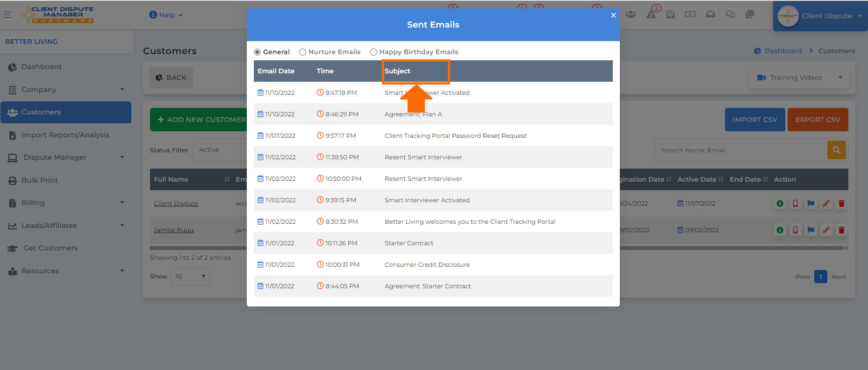The image size is (868, 370).
Task: Expand the Dispute Manager sidebar menu
Action: [65, 157]
